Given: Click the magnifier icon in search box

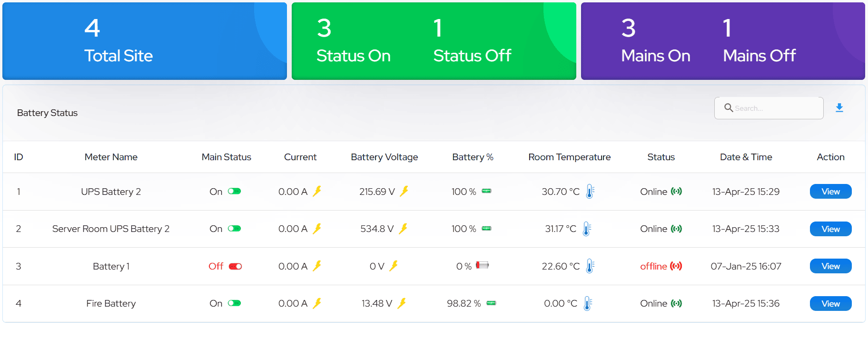Looking at the screenshot, I should click(x=729, y=108).
